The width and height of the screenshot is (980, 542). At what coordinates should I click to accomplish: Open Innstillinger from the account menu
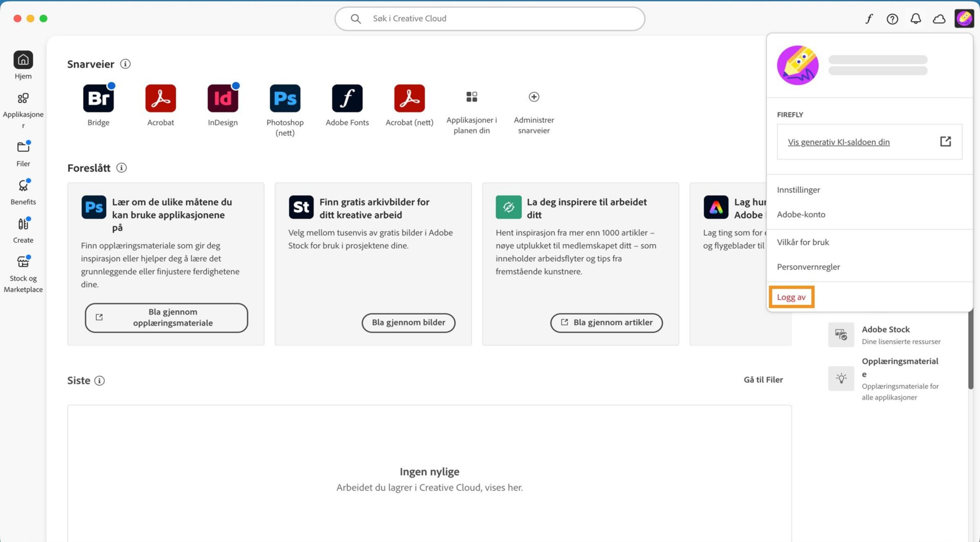[x=798, y=190]
